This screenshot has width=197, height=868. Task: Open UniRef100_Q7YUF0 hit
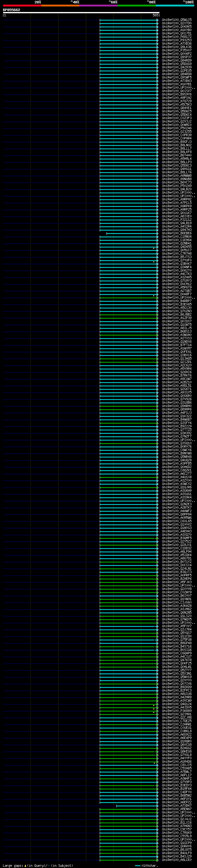click(177, 260)
